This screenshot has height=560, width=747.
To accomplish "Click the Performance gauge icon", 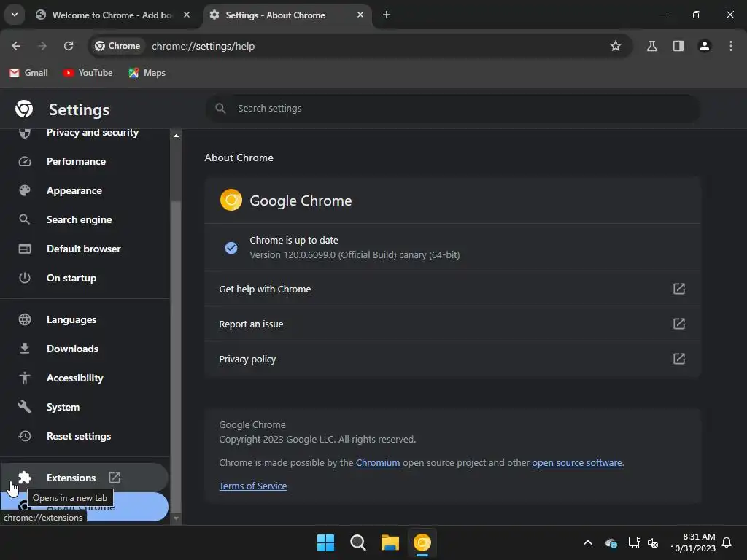I will 24,161.
